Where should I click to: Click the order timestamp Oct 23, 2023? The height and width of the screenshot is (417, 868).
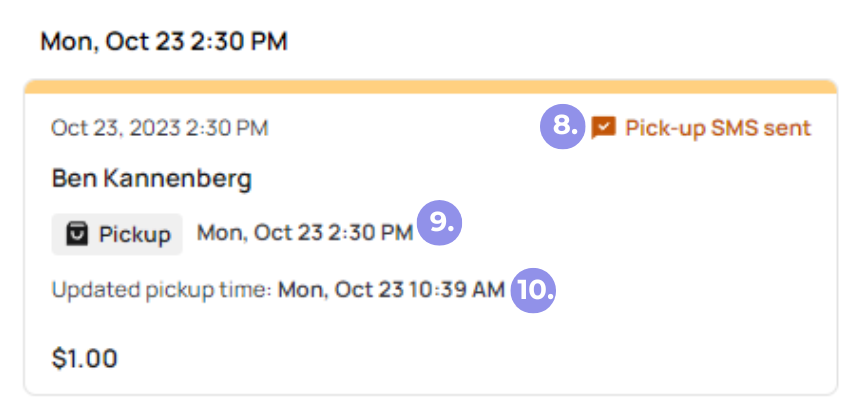click(x=159, y=128)
